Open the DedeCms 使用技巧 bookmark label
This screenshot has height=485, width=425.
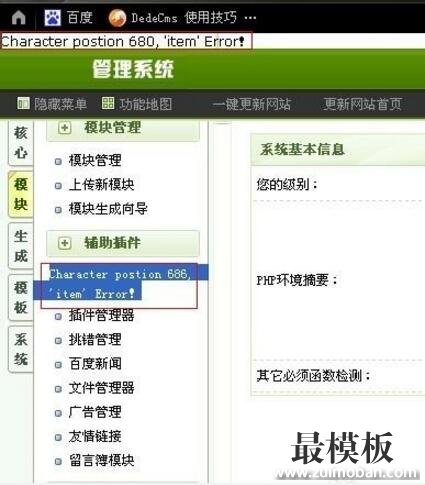click(x=184, y=17)
